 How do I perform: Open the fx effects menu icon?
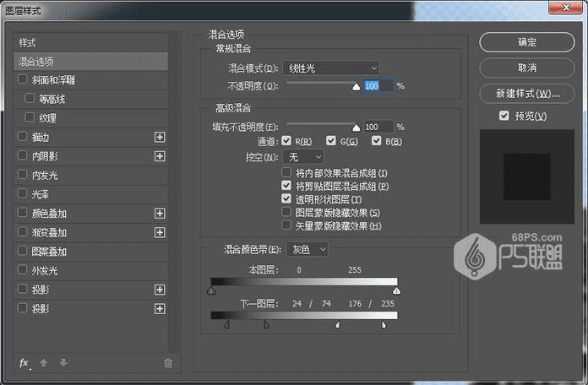coord(24,363)
